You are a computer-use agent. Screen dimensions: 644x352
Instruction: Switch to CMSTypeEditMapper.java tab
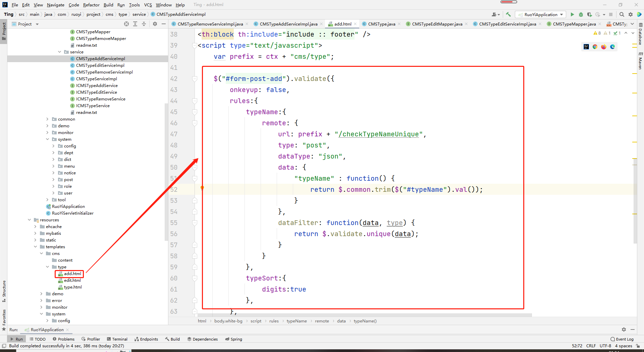click(x=437, y=24)
